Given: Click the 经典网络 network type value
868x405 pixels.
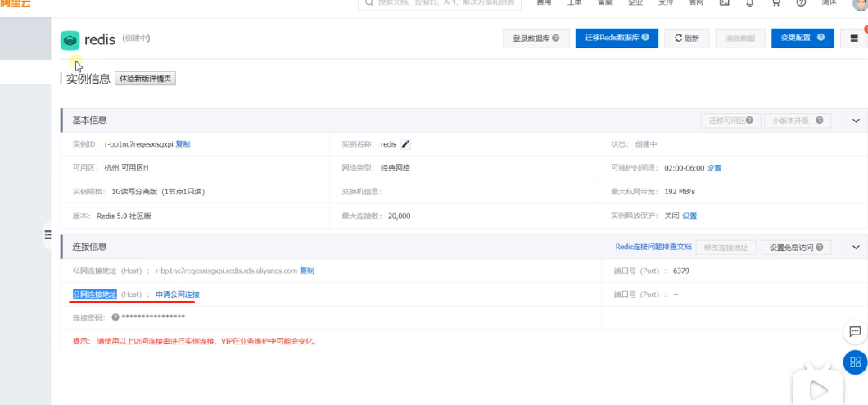Looking at the screenshot, I should (396, 168).
